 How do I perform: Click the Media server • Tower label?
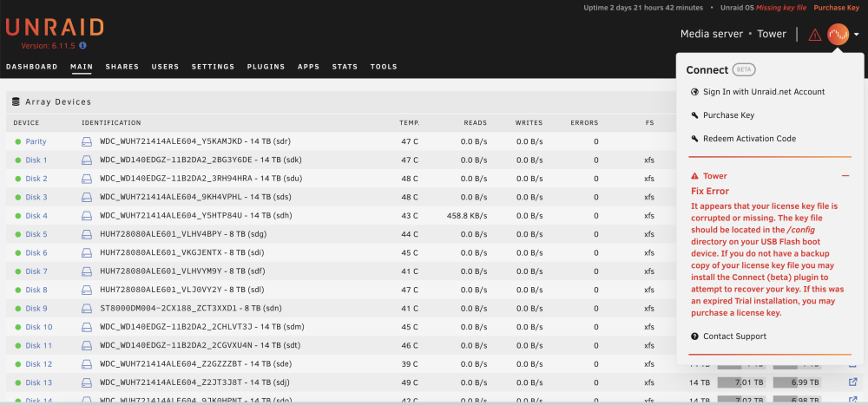tap(733, 35)
